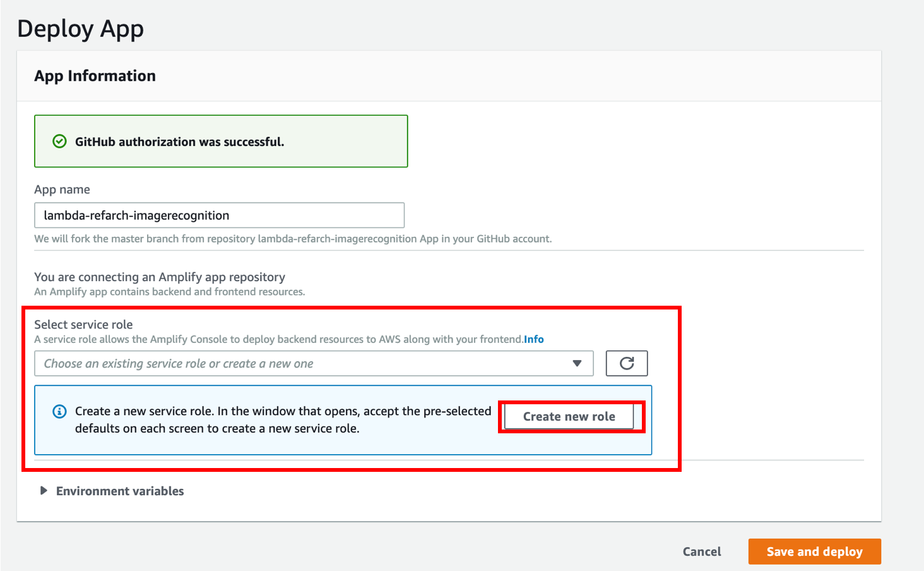Click the blue info circle icon
This screenshot has width=924, height=571.
pos(59,412)
